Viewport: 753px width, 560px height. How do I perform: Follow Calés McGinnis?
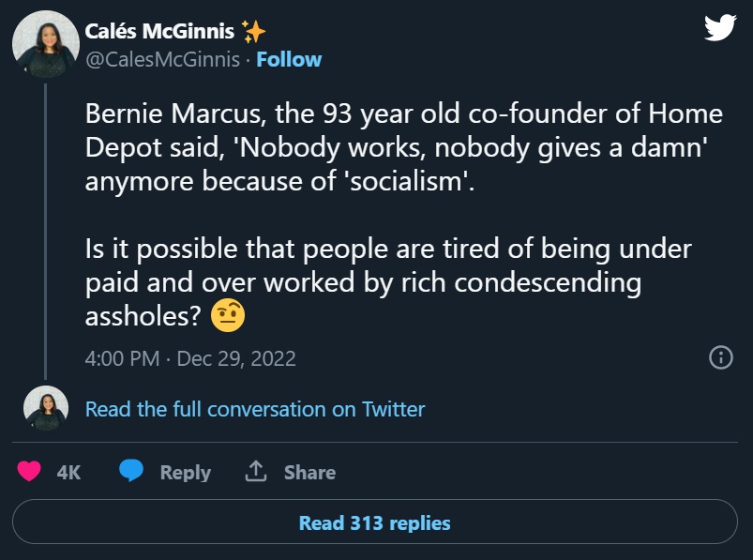click(289, 59)
